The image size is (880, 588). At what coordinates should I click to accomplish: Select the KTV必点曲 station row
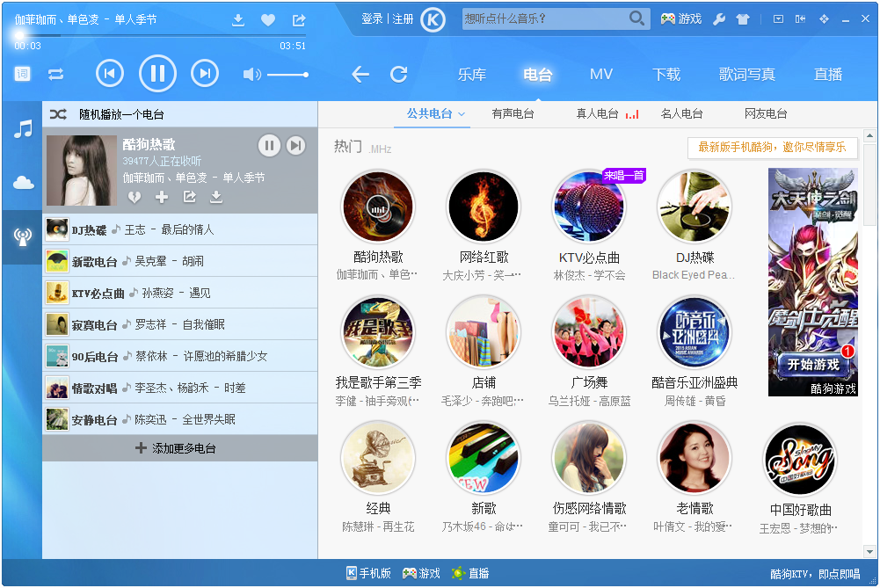[179, 293]
